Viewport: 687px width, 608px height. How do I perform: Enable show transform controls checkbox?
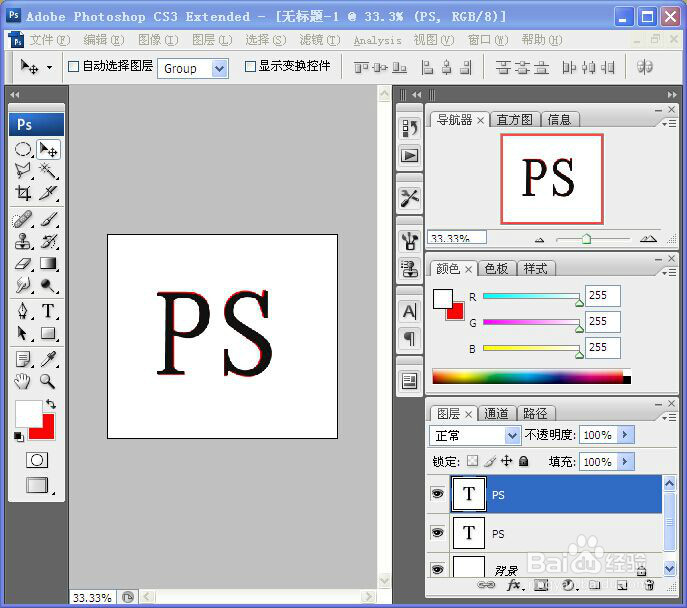[x=250, y=67]
